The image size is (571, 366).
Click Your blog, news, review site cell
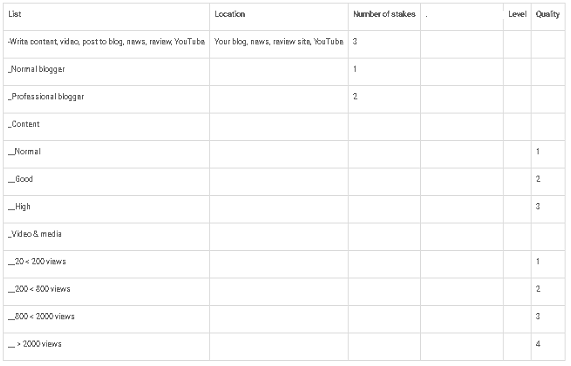pos(279,44)
